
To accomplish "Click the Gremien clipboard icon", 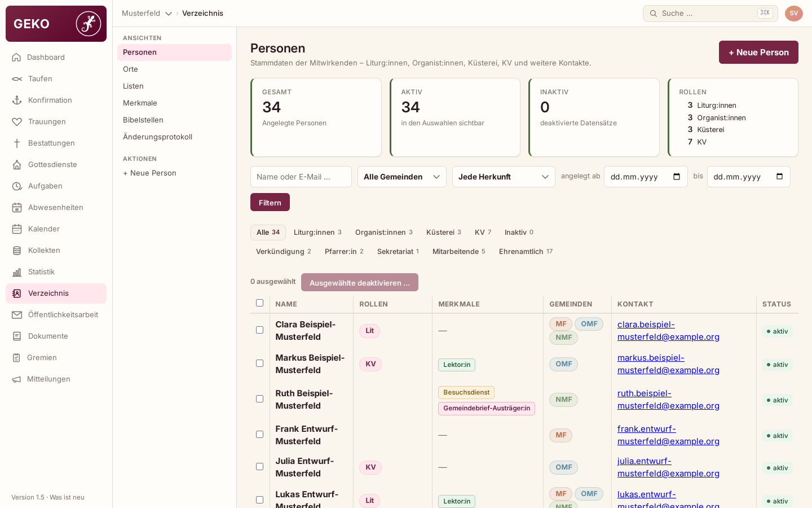I will (16, 357).
